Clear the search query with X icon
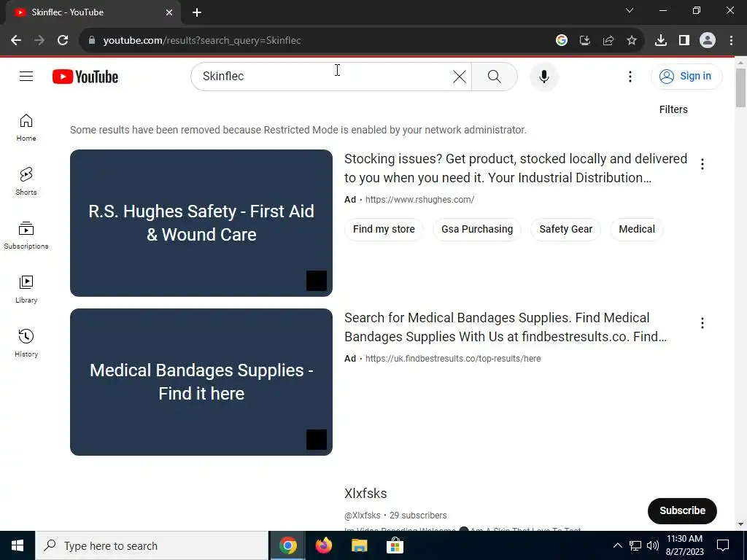This screenshot has width=747, height=560. point(460,76)
